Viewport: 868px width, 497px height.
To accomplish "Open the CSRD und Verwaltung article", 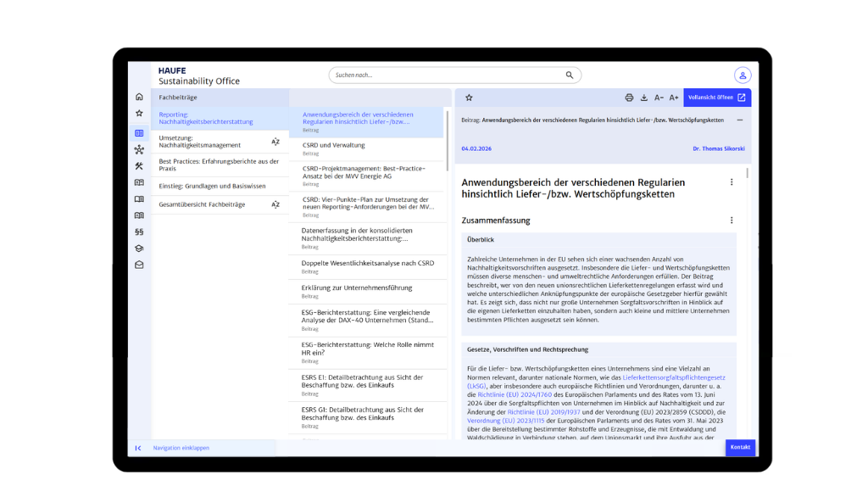I will coord(334,145).
